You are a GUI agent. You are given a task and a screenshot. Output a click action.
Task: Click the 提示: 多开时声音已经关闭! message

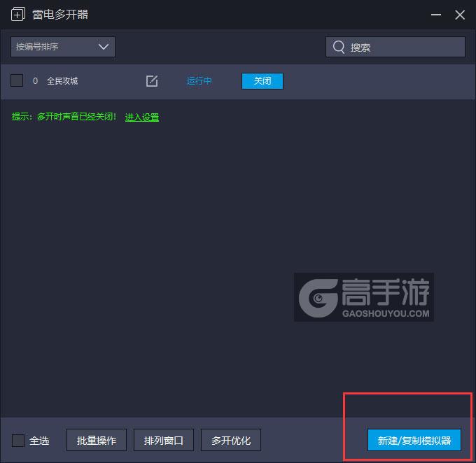64,117
